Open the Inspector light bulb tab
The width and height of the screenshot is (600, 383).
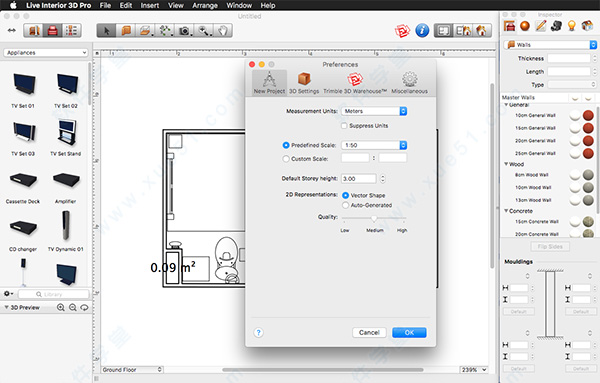[x=572, y=26]
